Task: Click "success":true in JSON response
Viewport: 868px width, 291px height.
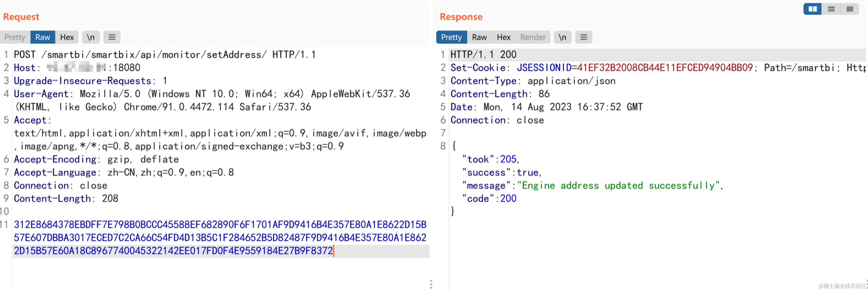Action: pos(501,172)
